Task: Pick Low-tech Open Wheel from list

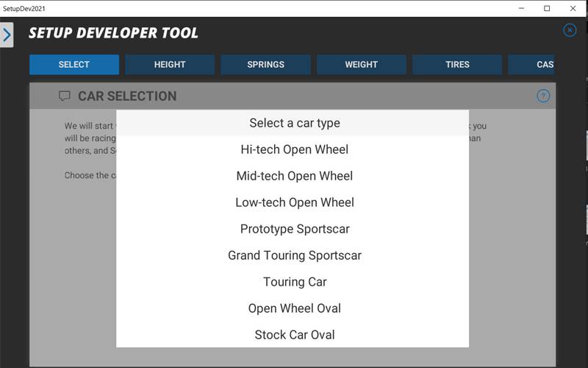Action: pos(294,202)
